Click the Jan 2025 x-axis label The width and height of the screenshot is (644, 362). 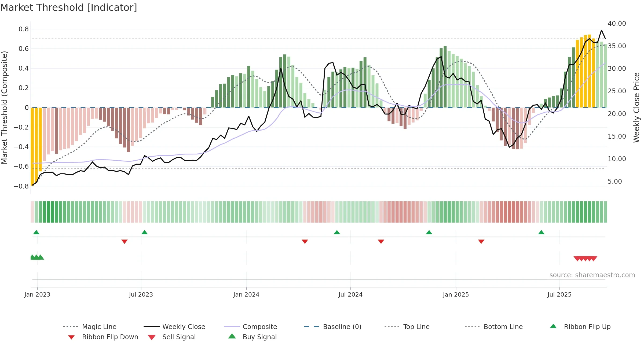[456, 294]
